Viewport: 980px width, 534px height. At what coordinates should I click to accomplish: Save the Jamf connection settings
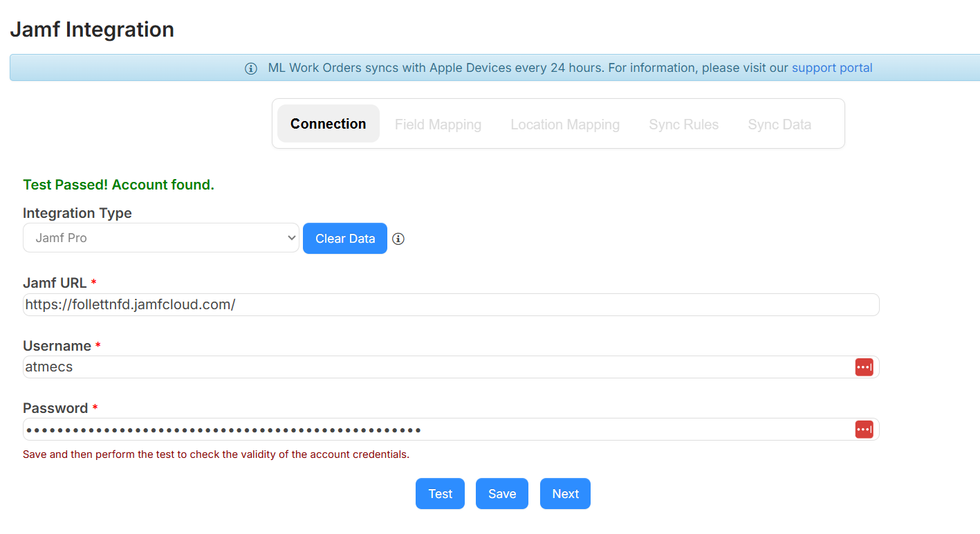(x=502, y=494)
